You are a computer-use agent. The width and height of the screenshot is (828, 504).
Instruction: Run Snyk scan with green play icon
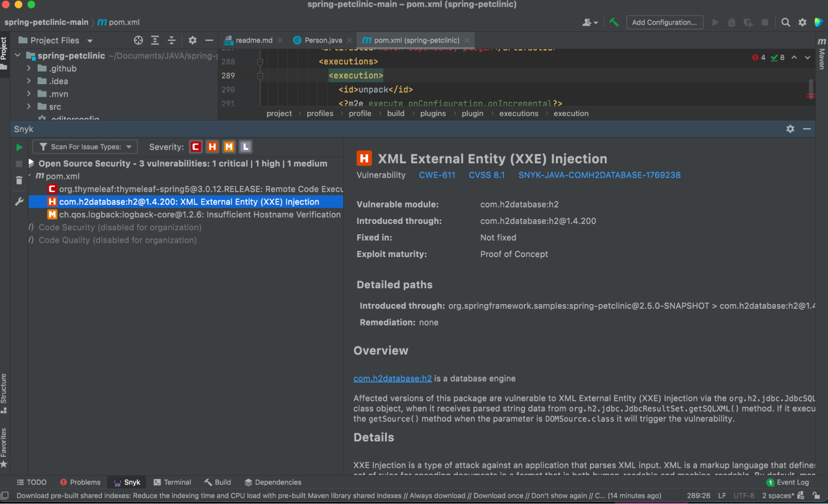tap(19, 147)
